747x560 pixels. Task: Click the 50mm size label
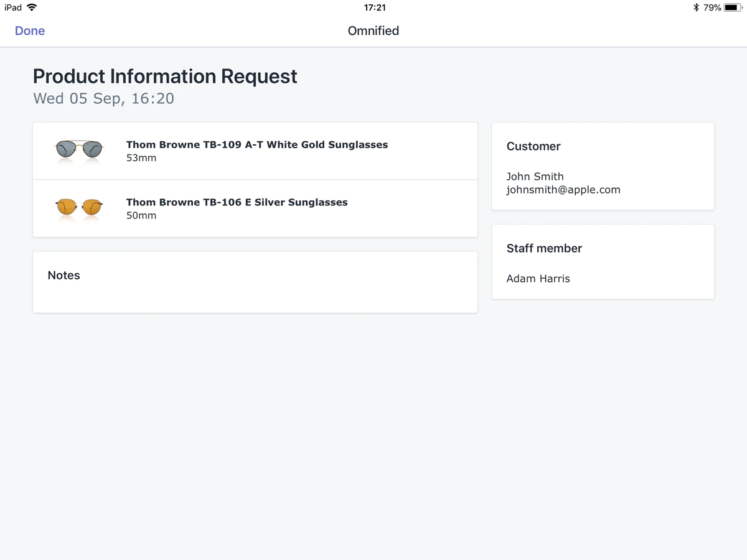tap(141, 216)
